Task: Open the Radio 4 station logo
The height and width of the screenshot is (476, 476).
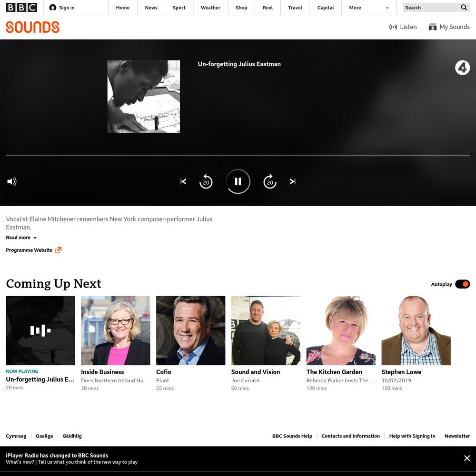Action: pyautogui.click(x=462, y=68)
